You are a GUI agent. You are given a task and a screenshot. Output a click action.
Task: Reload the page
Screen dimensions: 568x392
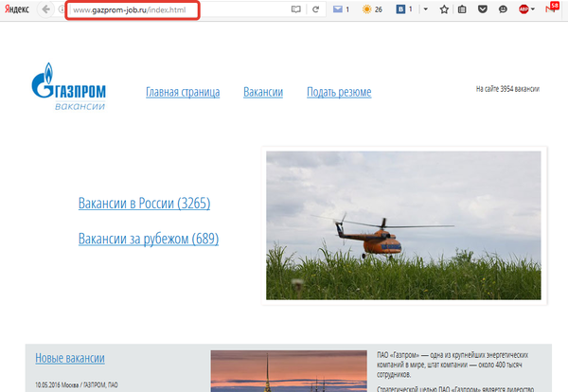(x=315, y=9)
